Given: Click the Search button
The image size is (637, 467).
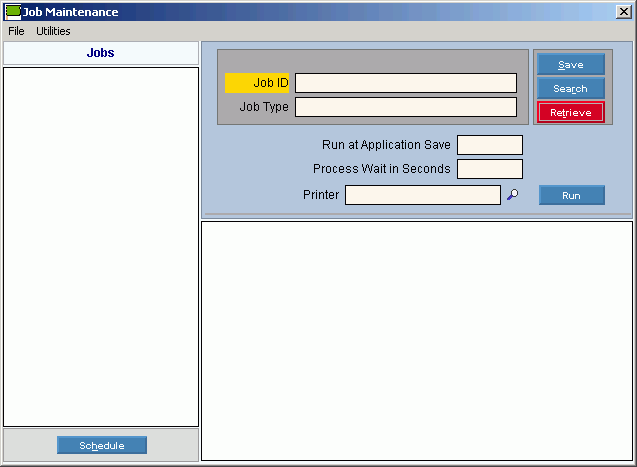Looking at the screenshot, I should coord(570,89).
